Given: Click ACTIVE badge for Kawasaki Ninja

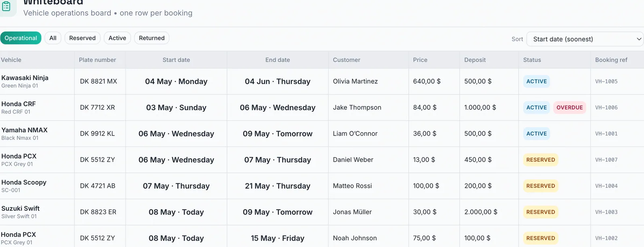Looking at the screenshot, I should click(537, 81).
